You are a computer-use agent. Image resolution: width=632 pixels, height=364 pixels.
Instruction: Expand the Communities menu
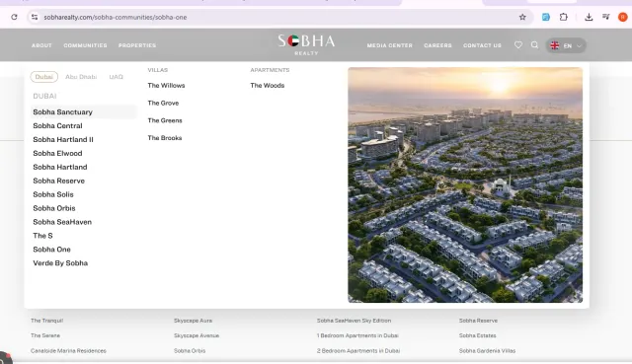(86, 45)
